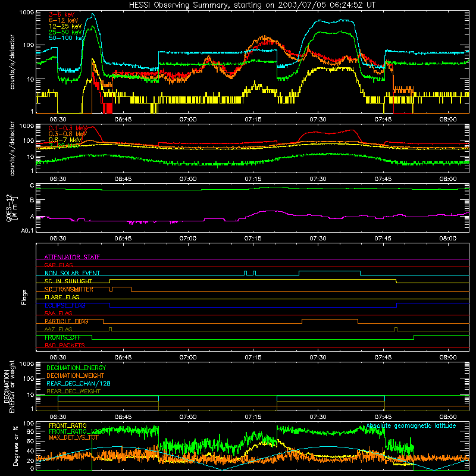Click the yellow FRONT_RATIO legend label
The height and width of the screenshot is (476, 476).
point(68,425)
